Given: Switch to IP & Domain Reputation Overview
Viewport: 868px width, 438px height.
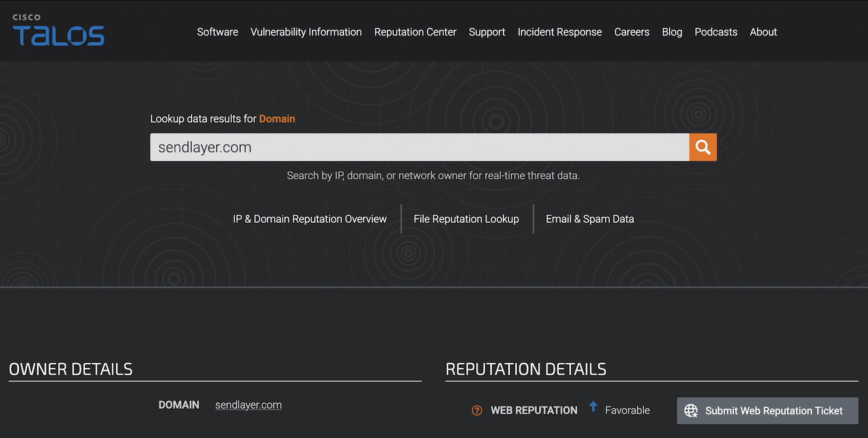Looking at the screenshot, I should (309, 219).
